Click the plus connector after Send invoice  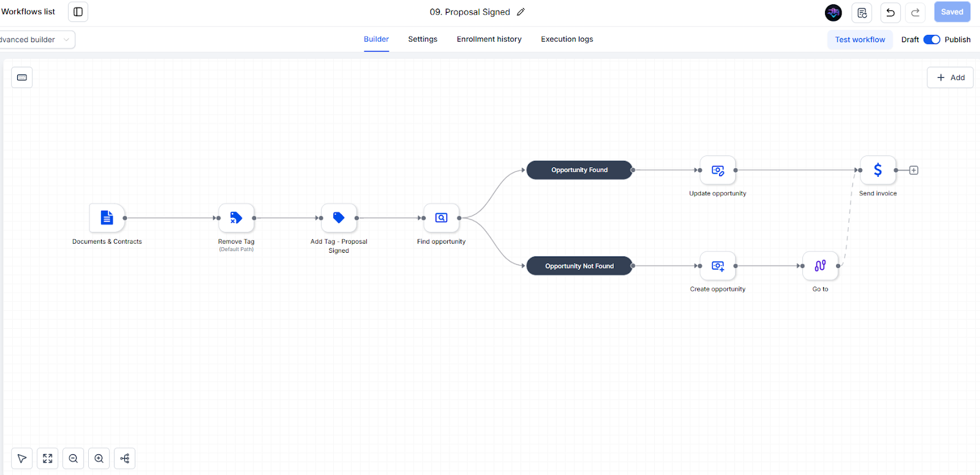coord(914,170)
